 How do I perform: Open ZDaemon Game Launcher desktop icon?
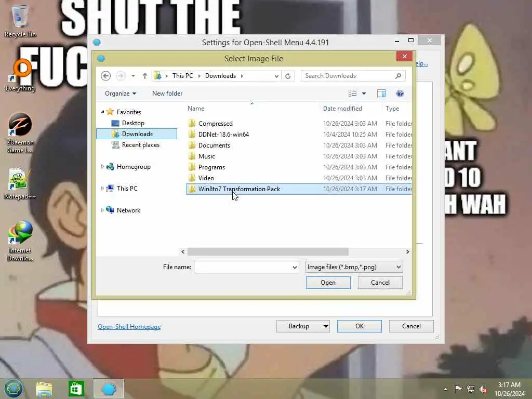[20, 132]
